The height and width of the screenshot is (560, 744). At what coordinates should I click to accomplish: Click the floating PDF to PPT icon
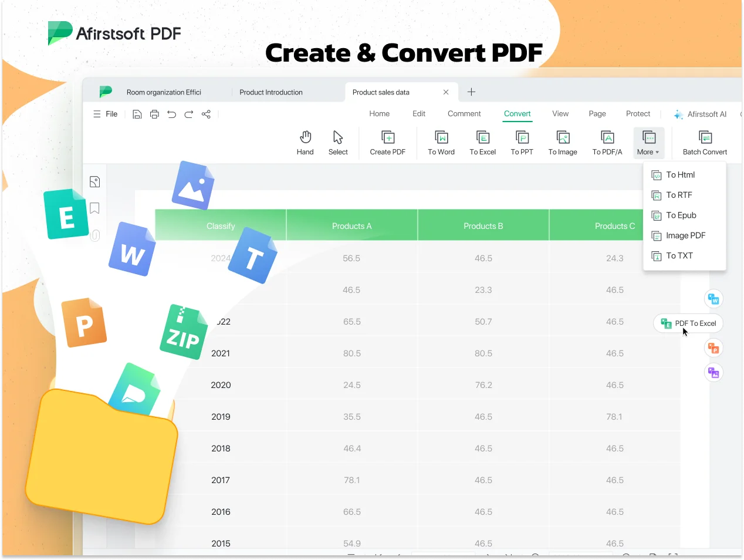(x=713, y=348)
